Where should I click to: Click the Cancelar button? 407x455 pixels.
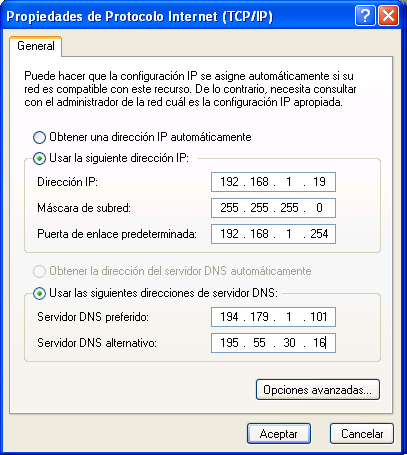362,434
